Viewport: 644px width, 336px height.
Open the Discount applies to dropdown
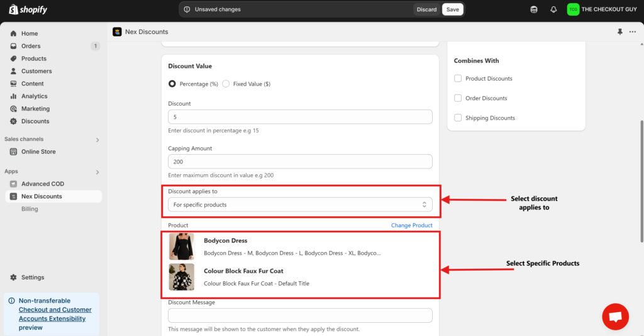(x=300, y=204)
